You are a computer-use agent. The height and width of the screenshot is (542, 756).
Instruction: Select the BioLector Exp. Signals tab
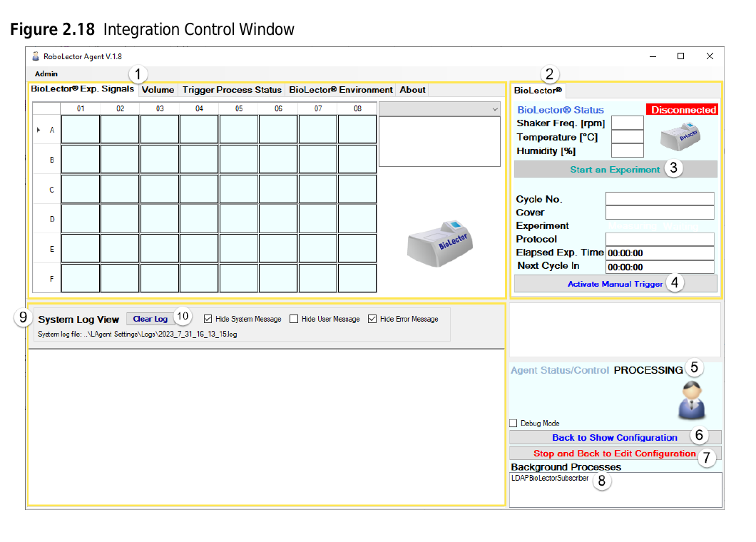click(83, 89)
